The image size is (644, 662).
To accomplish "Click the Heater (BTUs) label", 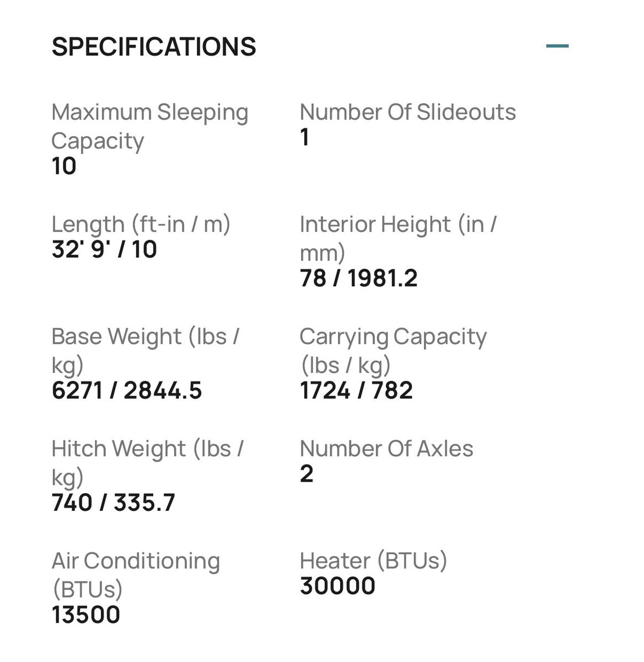I will 373,560.
